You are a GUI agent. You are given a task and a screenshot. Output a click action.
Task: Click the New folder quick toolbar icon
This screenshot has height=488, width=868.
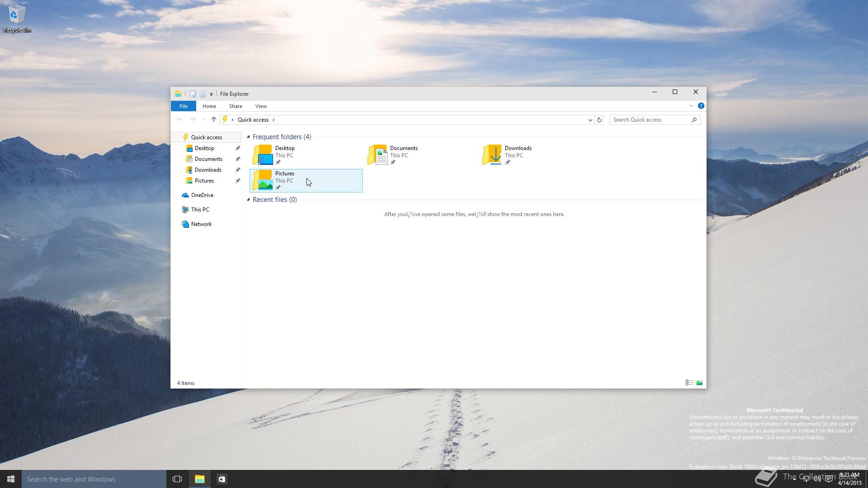pos(203,94)
